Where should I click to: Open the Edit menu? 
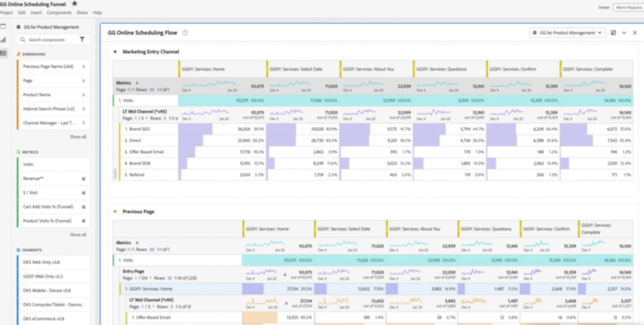point(22,12)
